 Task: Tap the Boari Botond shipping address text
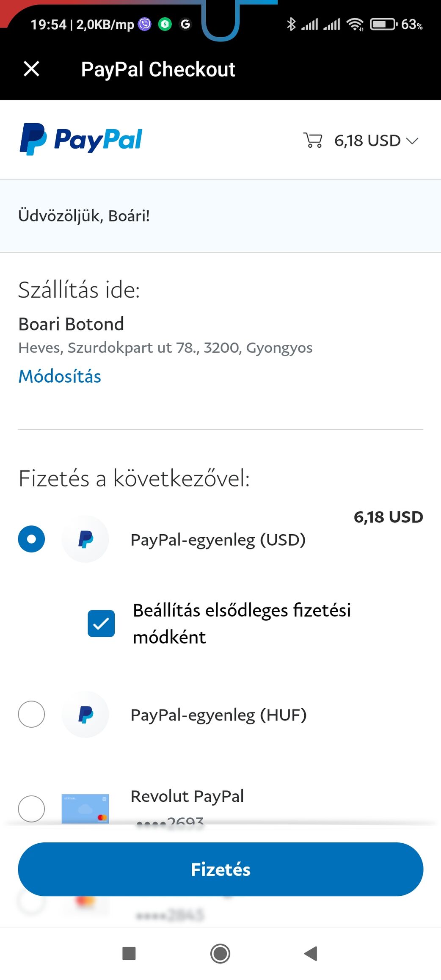click(71, 324)
